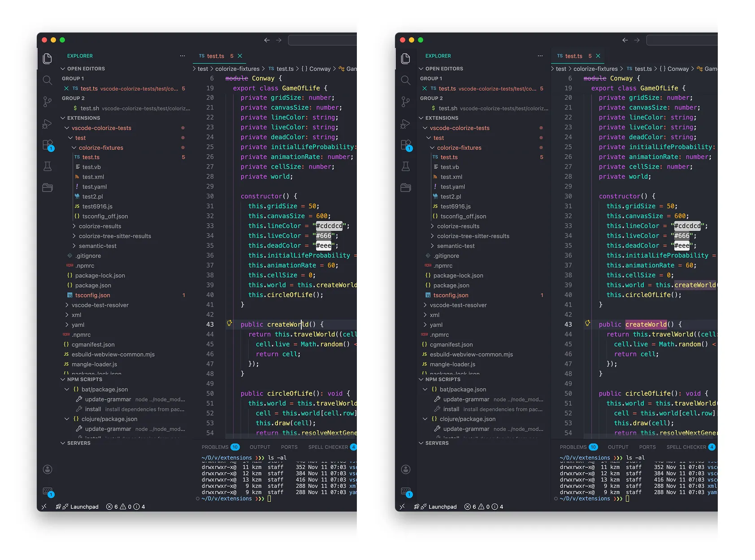This screenshot has width=755, height=560.
Task: Click the Accounts icon near bottom of activity bar
Action: point(47,469)
